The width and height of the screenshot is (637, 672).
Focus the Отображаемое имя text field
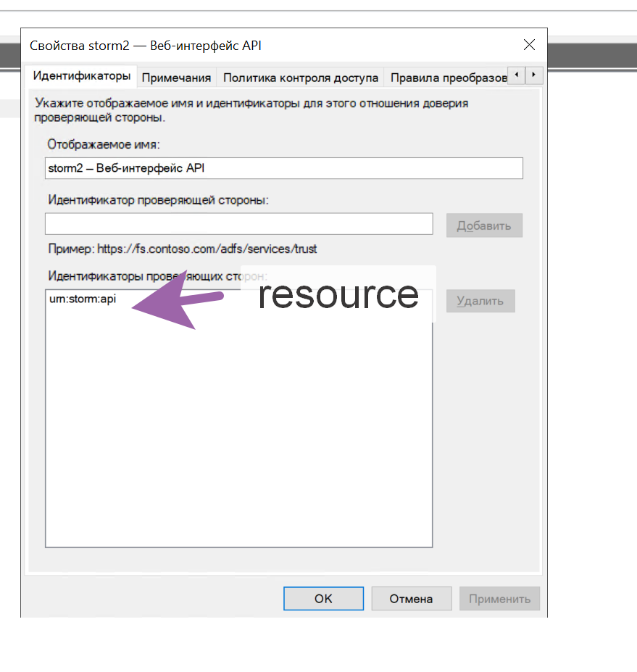(283, 168)
